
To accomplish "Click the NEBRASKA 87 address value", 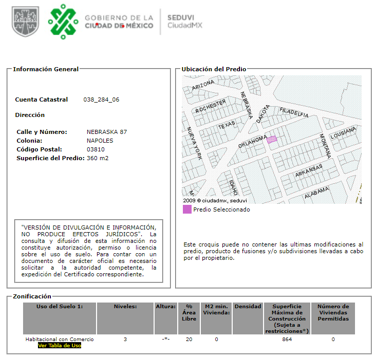I will click(107, 132).
